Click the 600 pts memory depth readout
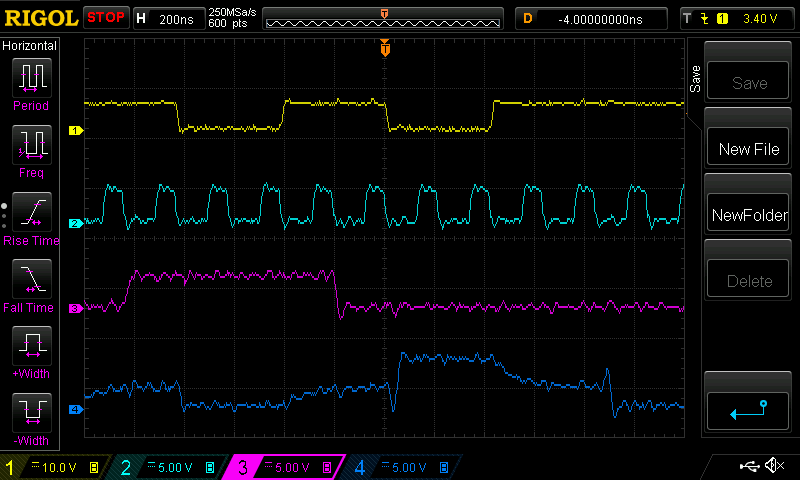 [228, 23]
